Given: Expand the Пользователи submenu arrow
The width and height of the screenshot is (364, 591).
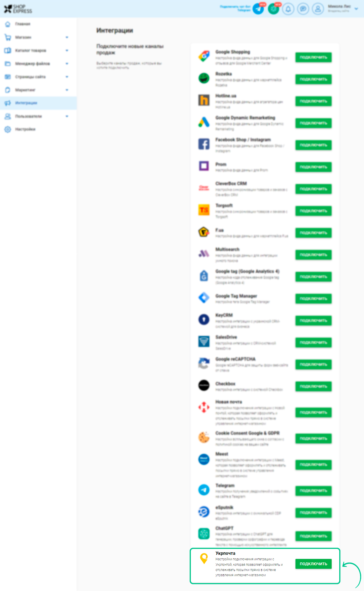Looking at the screenshot, I should tap(67, 116).
